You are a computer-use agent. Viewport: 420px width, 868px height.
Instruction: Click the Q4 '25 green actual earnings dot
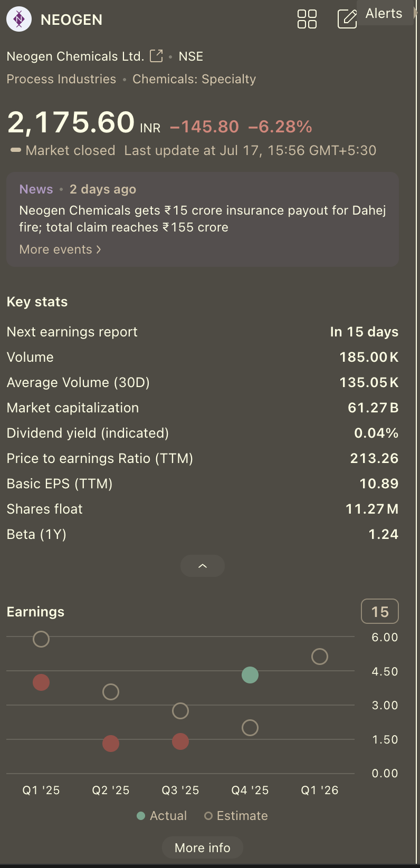[x=250, y=675]
